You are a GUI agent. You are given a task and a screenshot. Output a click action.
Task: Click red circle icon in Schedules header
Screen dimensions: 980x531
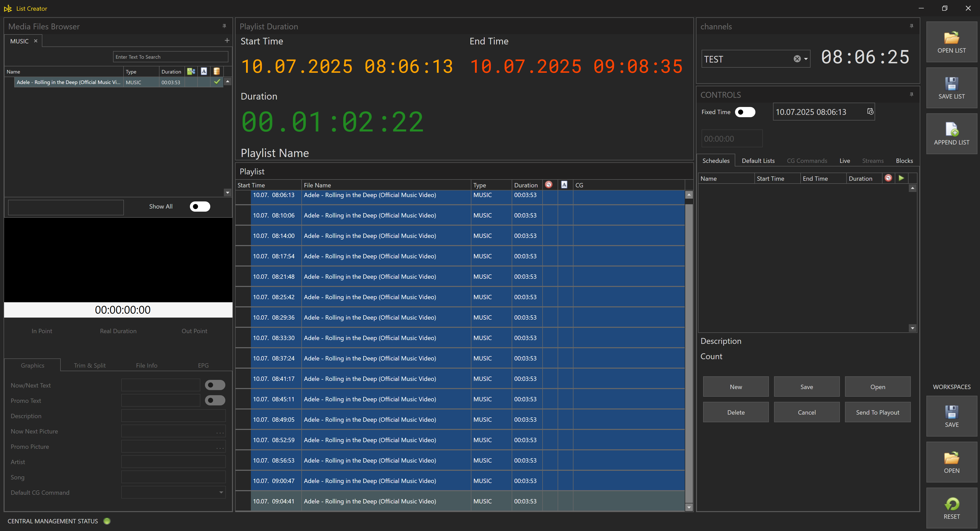coord(888,178)
